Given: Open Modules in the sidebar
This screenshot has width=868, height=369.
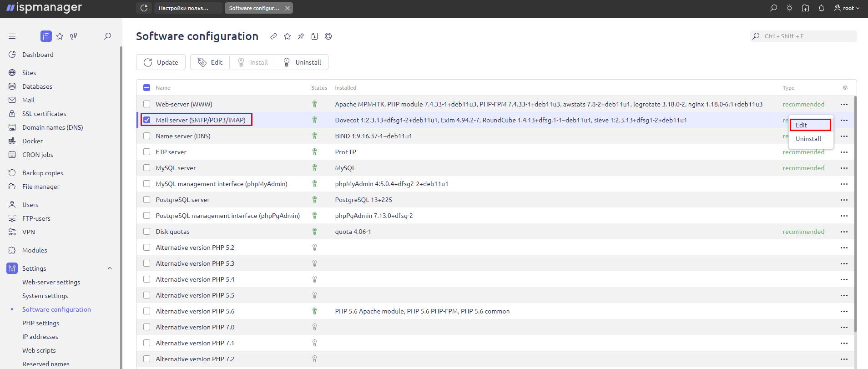Looking at the screenshot, I should tap(35, 250).
